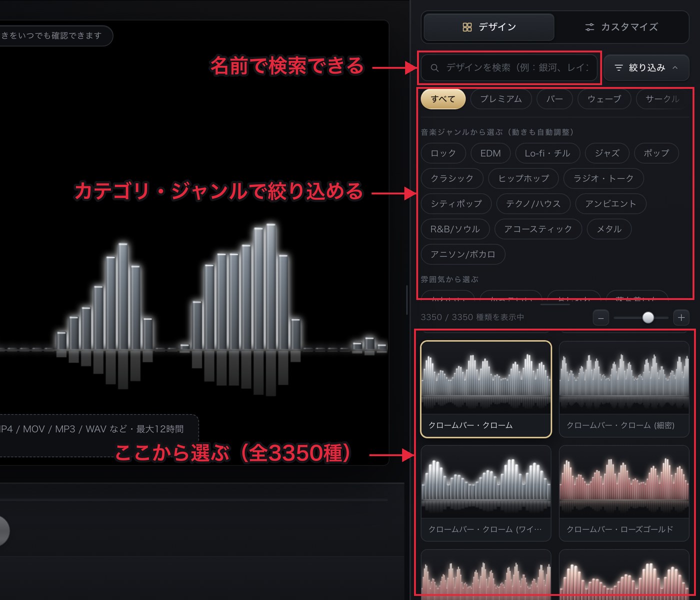Filter by バー category
Screen dimensions: 700x600
pyautogui.click(x=554, y=99)
